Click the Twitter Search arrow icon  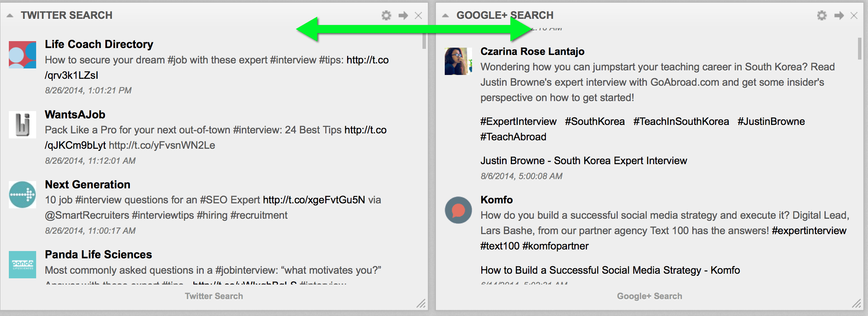point(403,15)
